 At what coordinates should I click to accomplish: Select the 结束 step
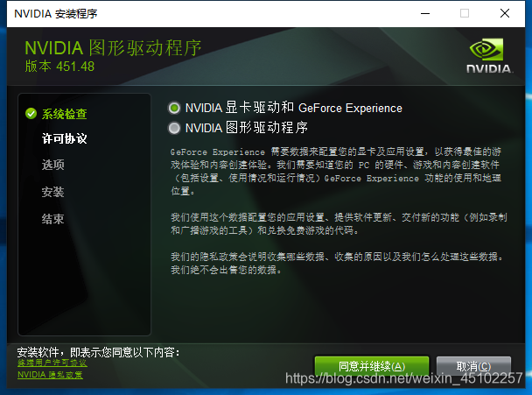[52, 219]
